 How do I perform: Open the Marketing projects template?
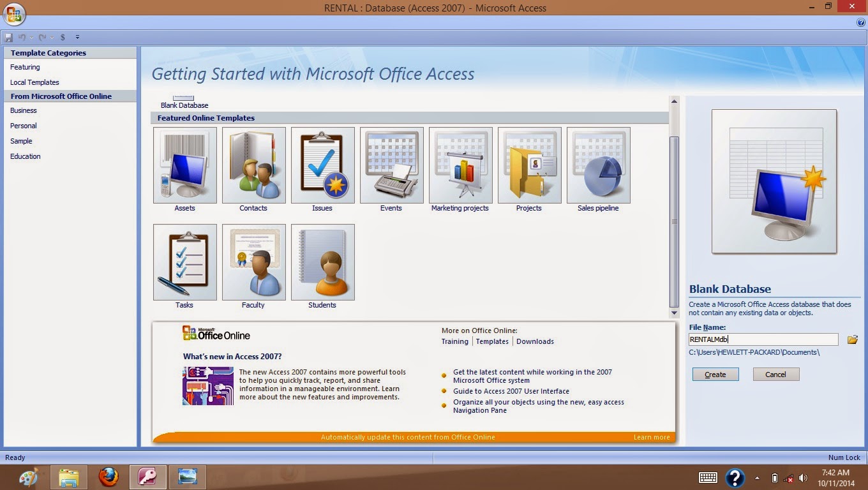click(460, 165)
